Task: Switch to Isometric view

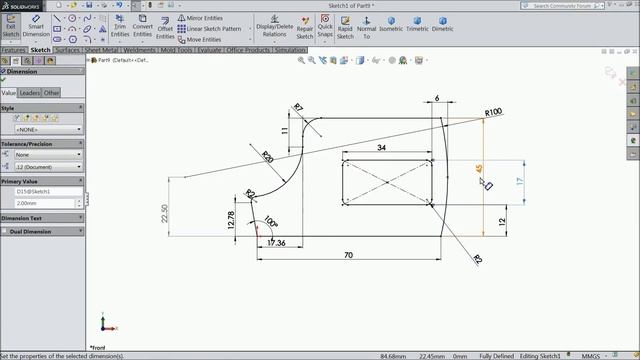Action: [x=391, y=24]
